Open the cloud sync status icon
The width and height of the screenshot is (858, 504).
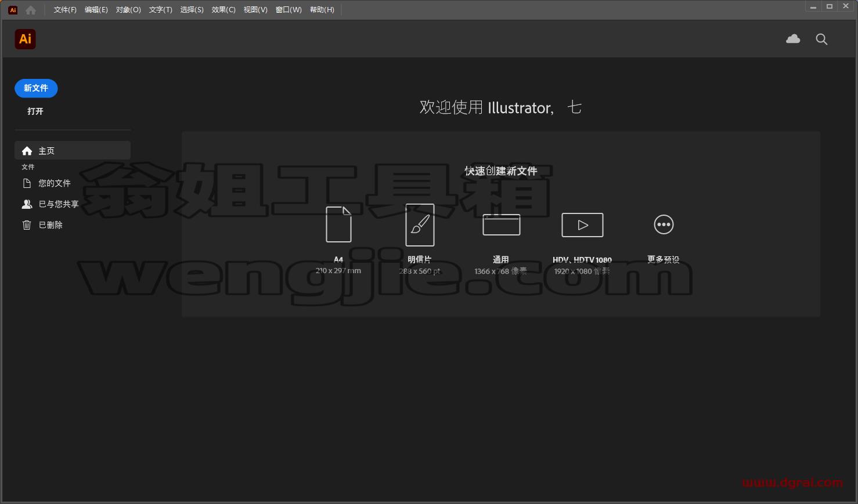pyautogui.click(x=793, y=39)
